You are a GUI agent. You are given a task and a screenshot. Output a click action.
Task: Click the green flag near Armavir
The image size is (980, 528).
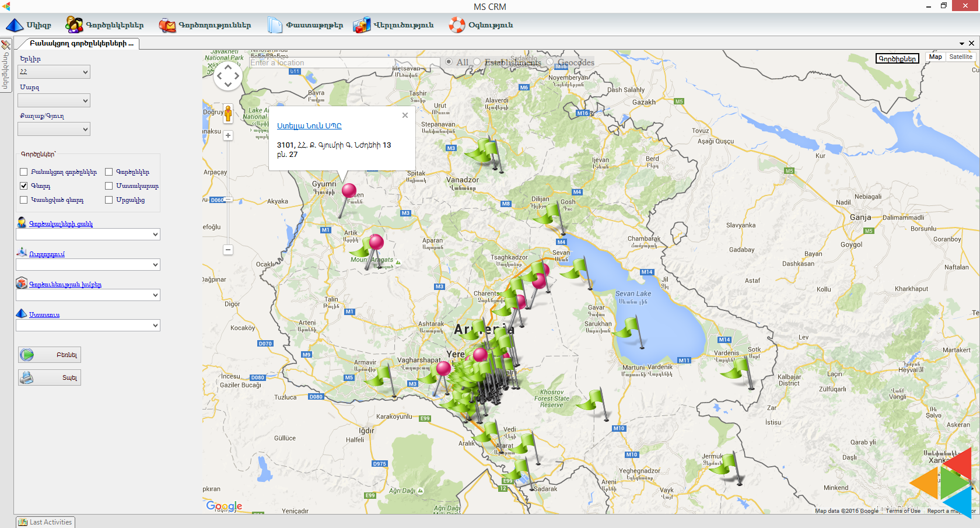[382, 376]
